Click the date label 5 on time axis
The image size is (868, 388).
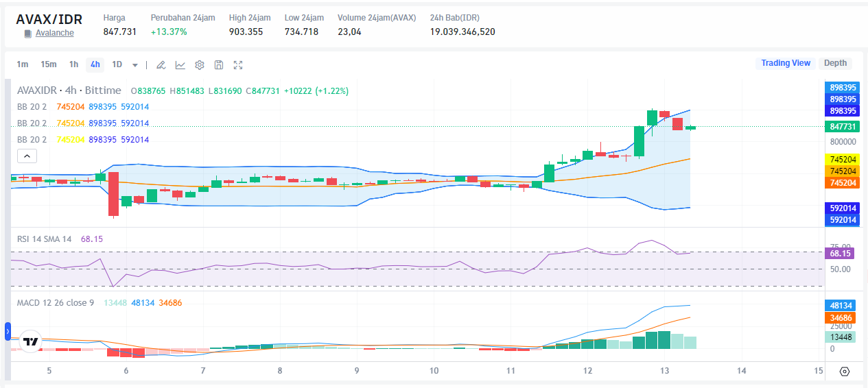[49, 371]
